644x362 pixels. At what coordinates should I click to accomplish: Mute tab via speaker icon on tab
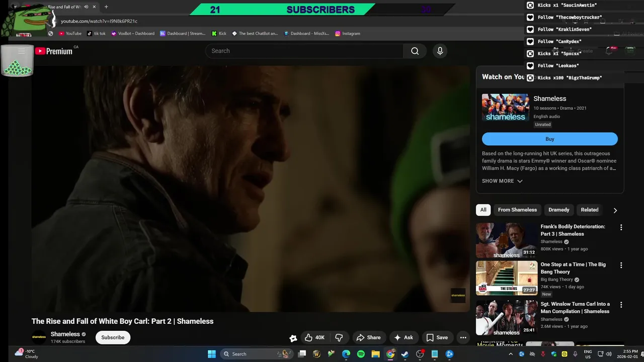click(86, 7)
